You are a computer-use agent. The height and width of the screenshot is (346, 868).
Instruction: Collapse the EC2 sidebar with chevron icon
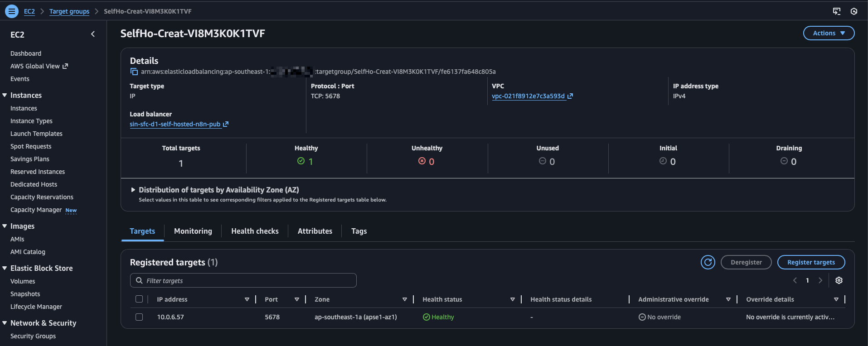coord(93,34)
